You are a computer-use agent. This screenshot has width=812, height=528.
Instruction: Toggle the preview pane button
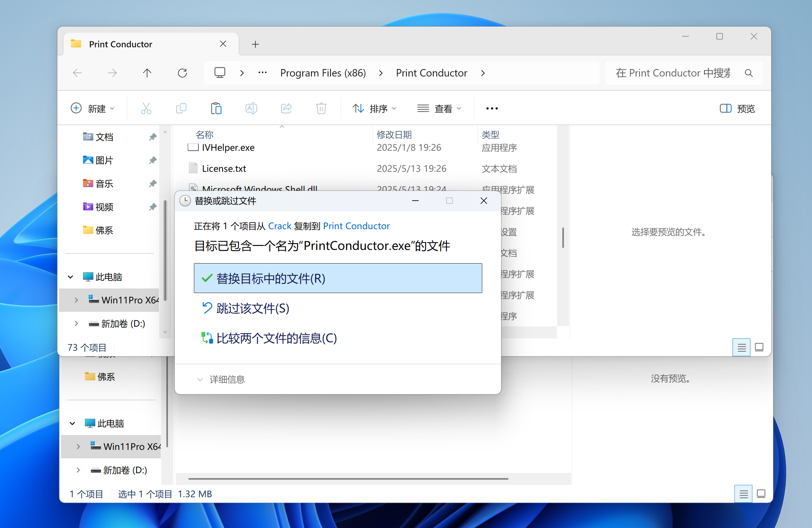pyautogui.click(x=737, y=109)
